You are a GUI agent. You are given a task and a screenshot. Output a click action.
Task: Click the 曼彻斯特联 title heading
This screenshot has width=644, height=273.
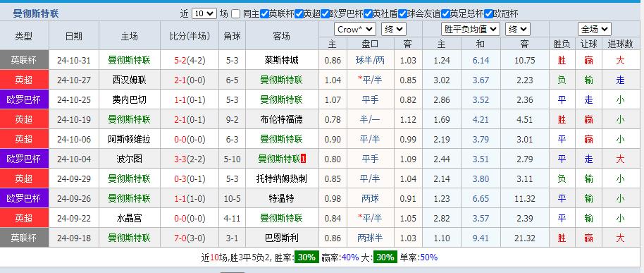tap(36, 13)
